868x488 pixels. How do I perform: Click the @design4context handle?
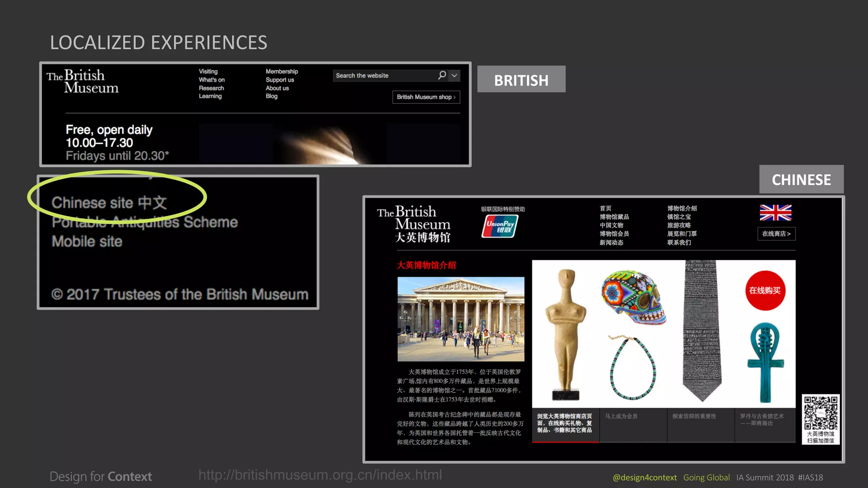click(x=645, y=477)
